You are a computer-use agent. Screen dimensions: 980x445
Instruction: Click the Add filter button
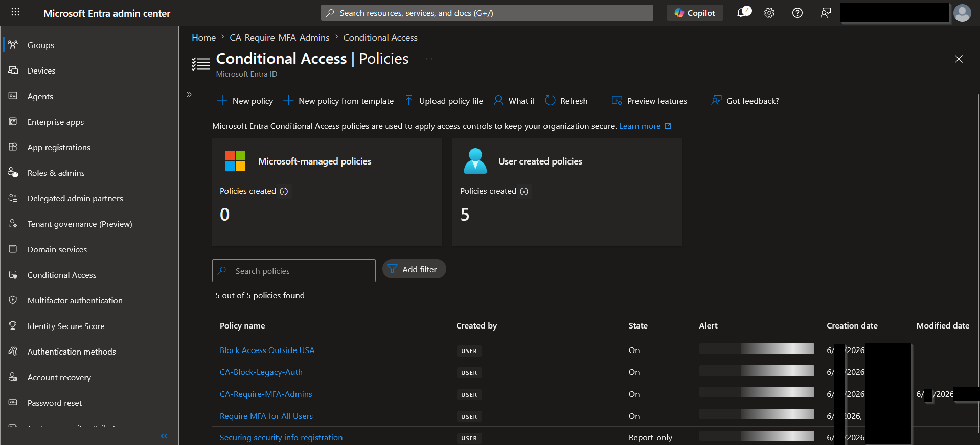coord(414,269)
